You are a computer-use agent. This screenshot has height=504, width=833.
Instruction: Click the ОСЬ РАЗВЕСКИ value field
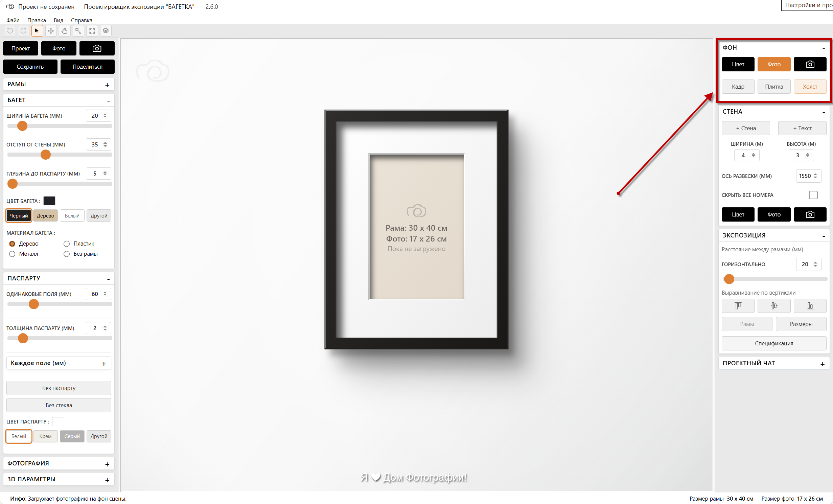pos(808,176)
